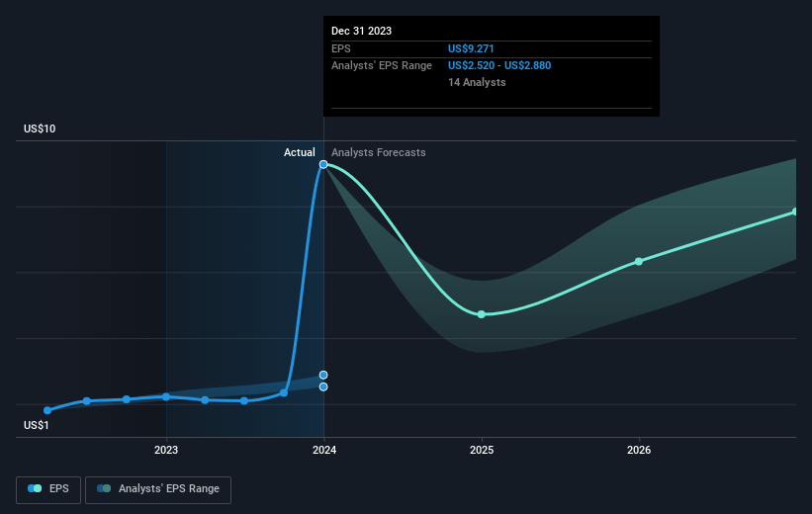Click the 'Actual' label
Viewport: 812px width, 514px height.
pyautogui.click(x=300, y=152)
